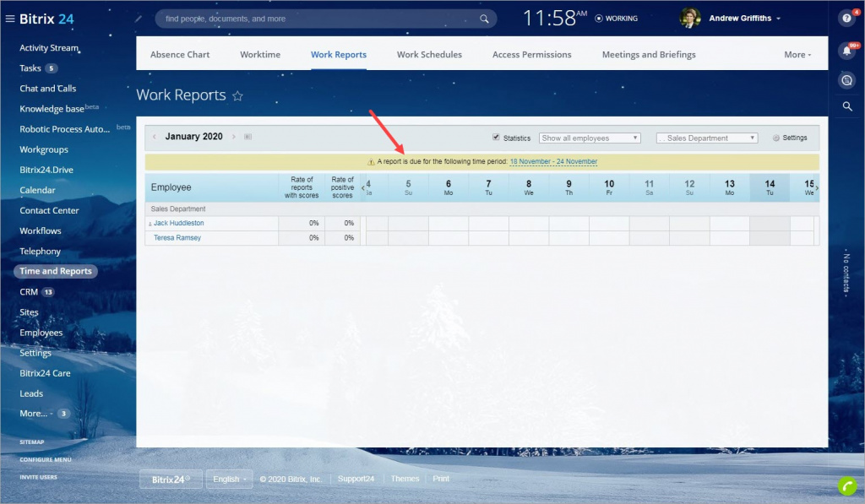The width and height of the screenshot is (865, 504).
Task: Open Access Permissions tab
Action: pos(532,55)
